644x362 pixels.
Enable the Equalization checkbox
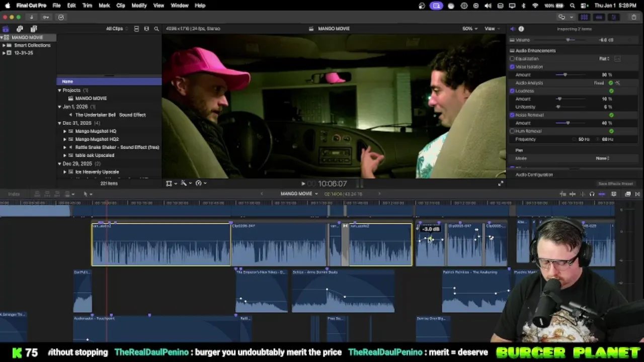pos(512,59)
